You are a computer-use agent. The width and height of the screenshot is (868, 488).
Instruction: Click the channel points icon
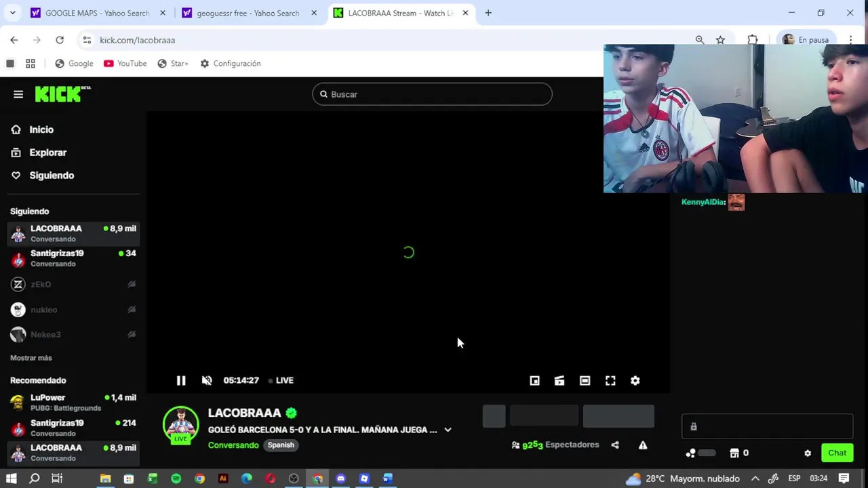(x=690, y=453)
